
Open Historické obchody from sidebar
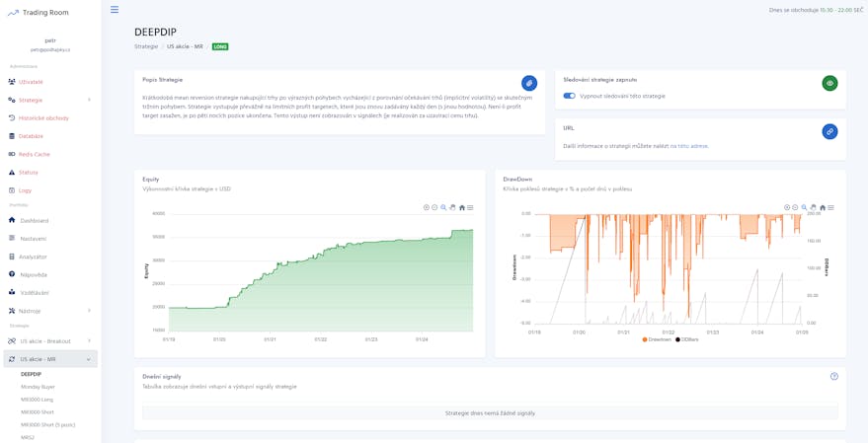[43, 118]
